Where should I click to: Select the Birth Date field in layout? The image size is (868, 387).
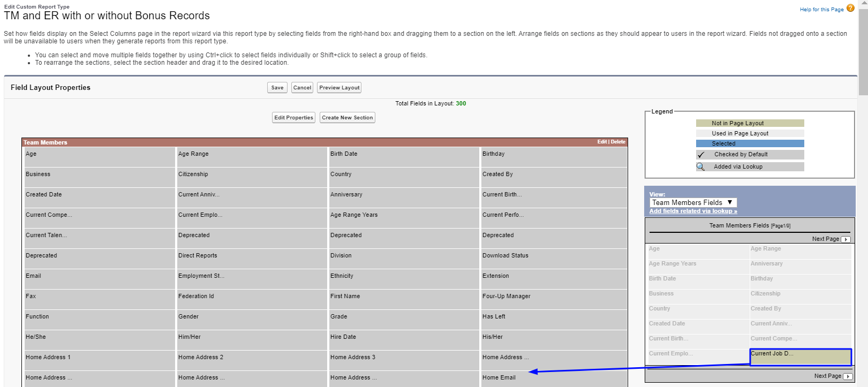(344, 154)
